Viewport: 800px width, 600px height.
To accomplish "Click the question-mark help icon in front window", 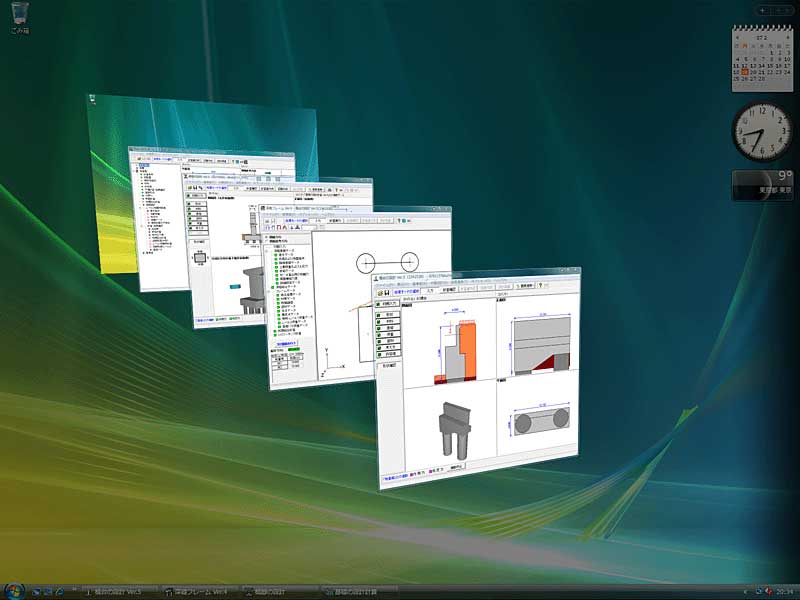I will [540, 286].
